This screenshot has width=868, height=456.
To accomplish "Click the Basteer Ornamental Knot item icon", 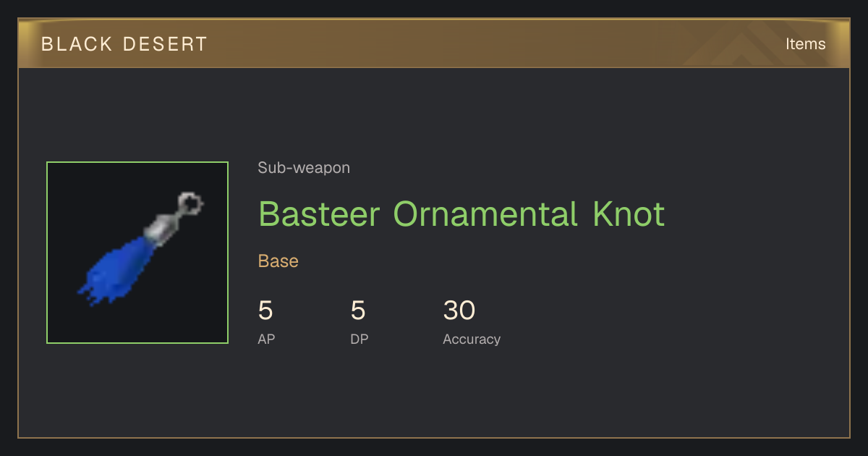I will [137, 253].
